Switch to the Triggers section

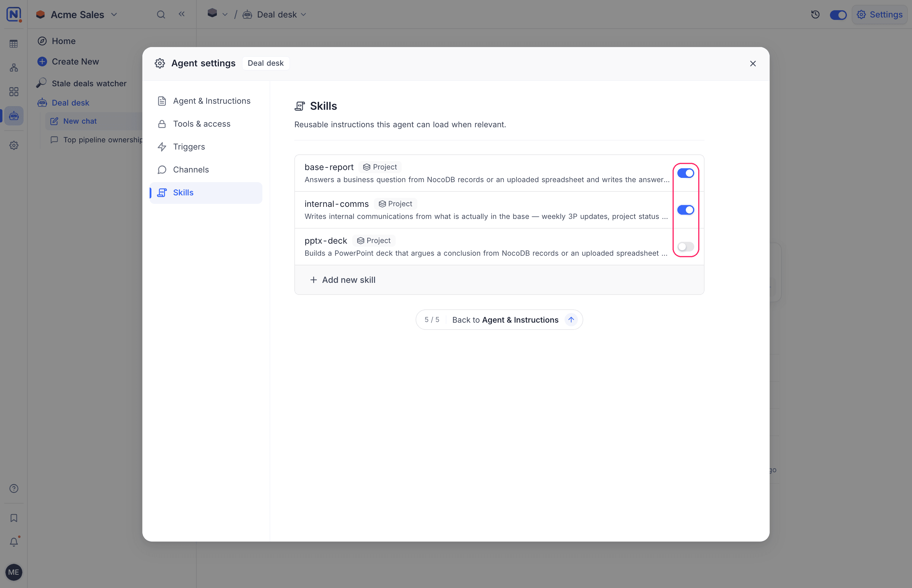(x=206, y=147)
